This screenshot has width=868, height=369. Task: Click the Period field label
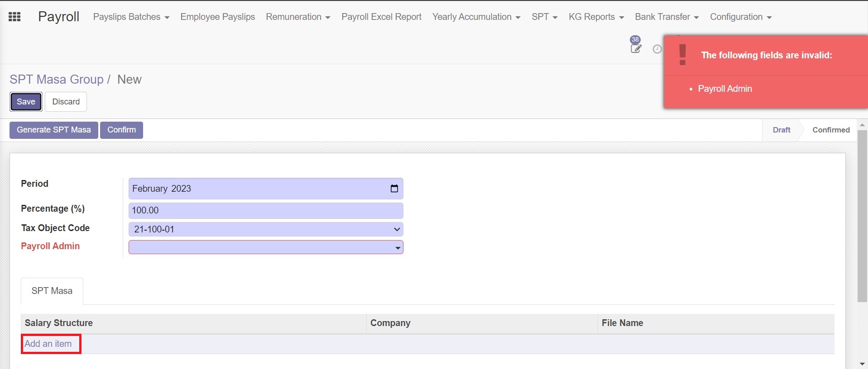tap(34, 184)
